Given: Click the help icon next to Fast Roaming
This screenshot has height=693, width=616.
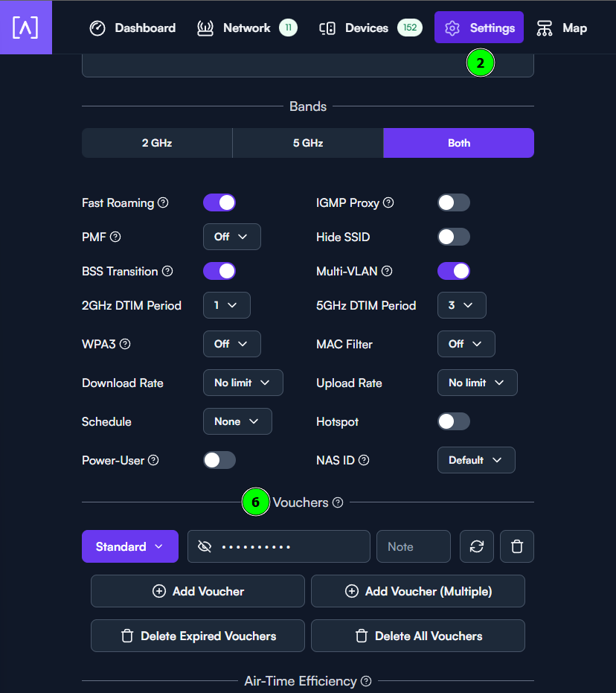Looking at the screenshot, I should coord(163,202).
